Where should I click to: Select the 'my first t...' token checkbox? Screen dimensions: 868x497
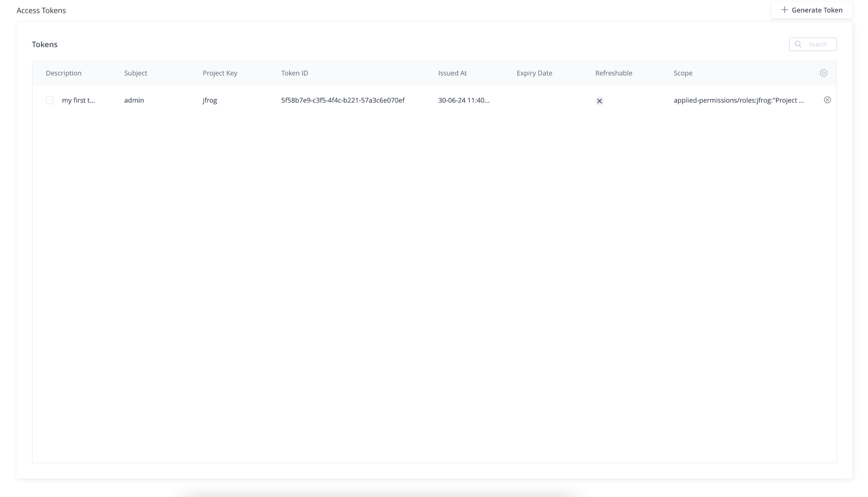50,100
